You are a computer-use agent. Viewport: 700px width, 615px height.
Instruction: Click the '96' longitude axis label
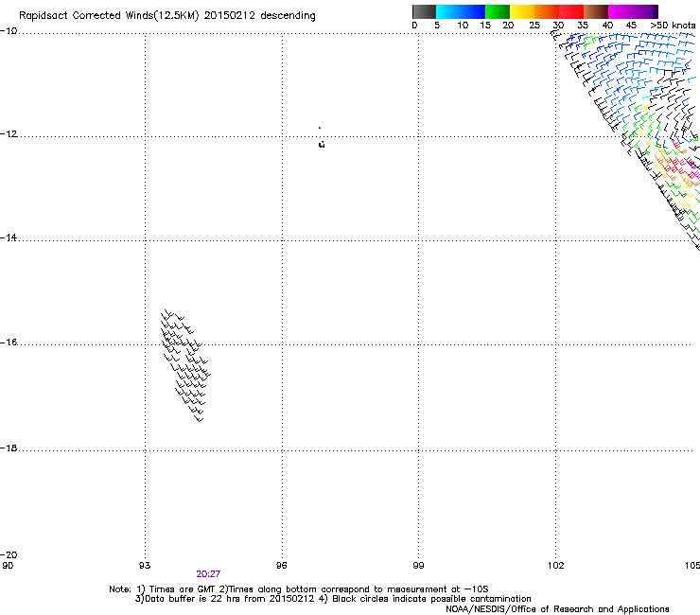coord(281,566)
